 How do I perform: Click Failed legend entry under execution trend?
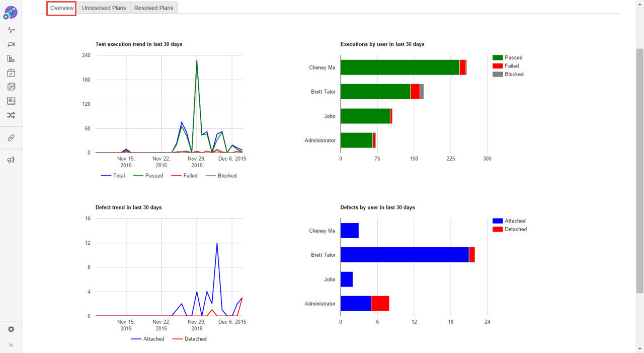click(184, 176)
